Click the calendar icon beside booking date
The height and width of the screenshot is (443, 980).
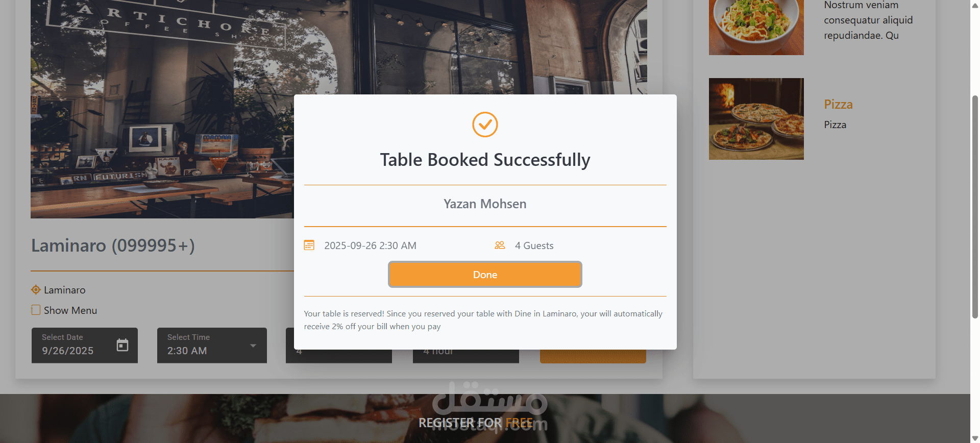[x=309, y=245]
